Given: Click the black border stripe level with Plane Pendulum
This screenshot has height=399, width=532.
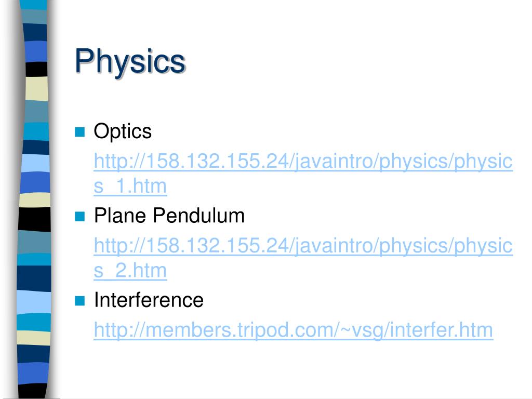Looking at the screenshot, I should 35,219.
